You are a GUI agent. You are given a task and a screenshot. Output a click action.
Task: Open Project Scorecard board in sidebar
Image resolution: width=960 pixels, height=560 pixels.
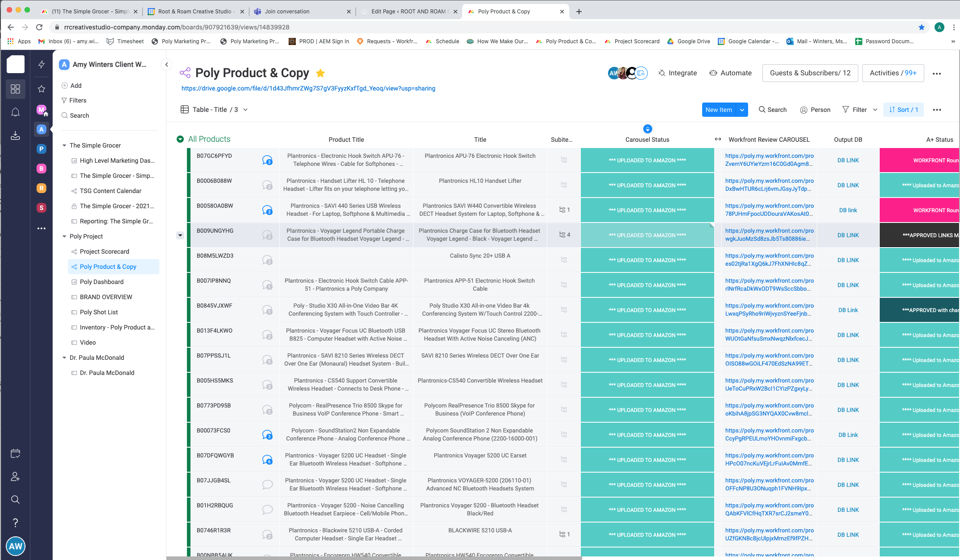click(x=104, y=251)
